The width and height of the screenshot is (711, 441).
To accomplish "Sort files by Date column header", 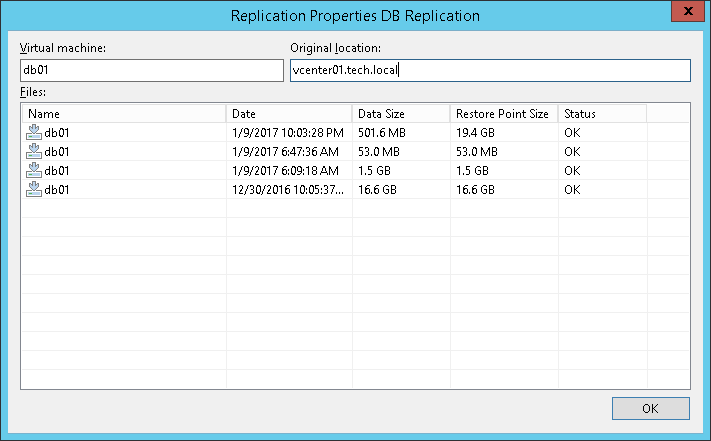I will tap(289, 114).
